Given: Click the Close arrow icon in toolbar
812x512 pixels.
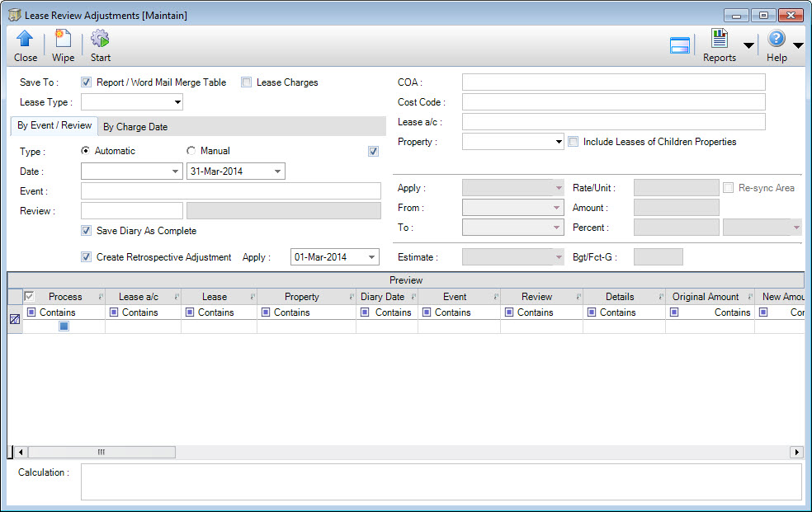Looking at the screenshot, I should [25, 40].
